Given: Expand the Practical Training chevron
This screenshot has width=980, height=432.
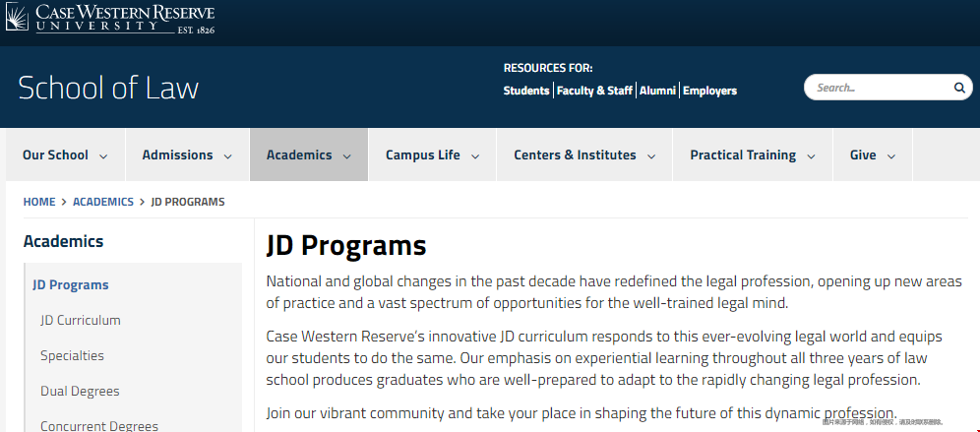Looking at the screenshot, I should click(811, 156).
